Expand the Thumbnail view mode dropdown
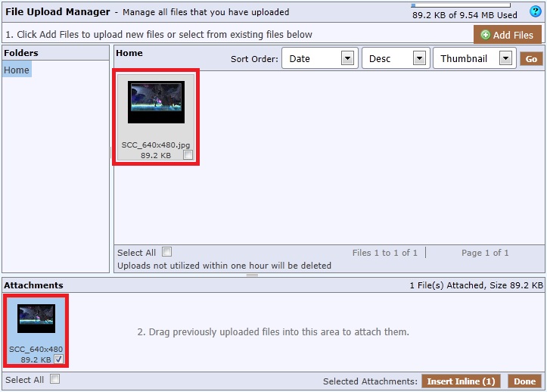This screenshot has width=547, height=392. (506, 59)
